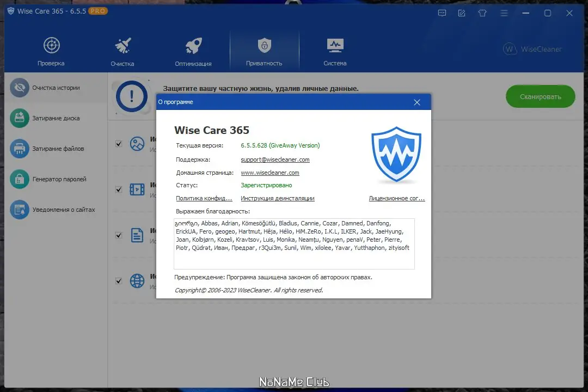Click the image history picture icon
Viewport: 588px width, 392px height.
137,144
